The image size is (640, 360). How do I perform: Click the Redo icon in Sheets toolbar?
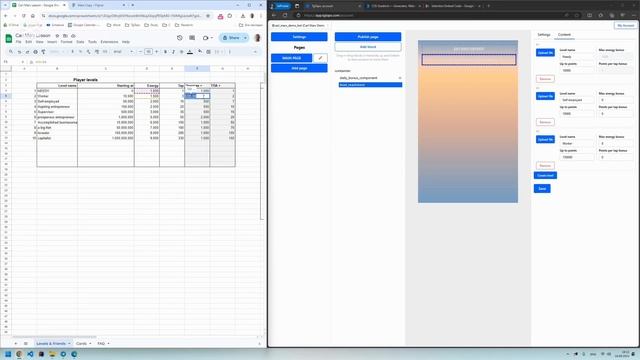pos(27,52)
